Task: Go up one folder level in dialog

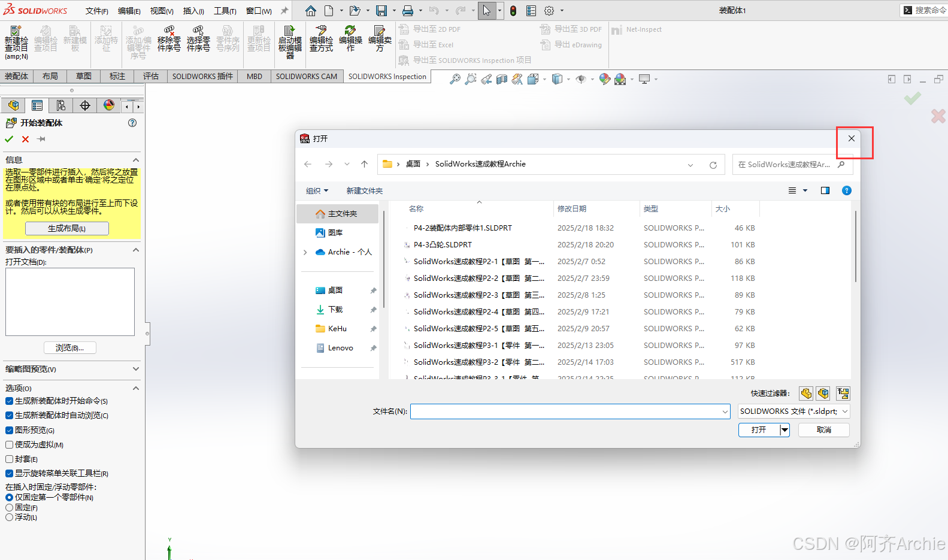Action: click(x=364, y=164)
